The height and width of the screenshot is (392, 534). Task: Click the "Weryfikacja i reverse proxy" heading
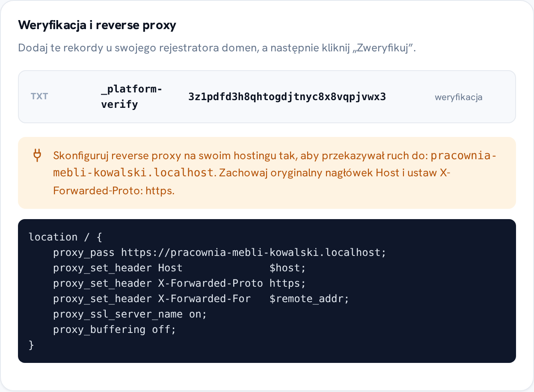click(x=97, y=25)
